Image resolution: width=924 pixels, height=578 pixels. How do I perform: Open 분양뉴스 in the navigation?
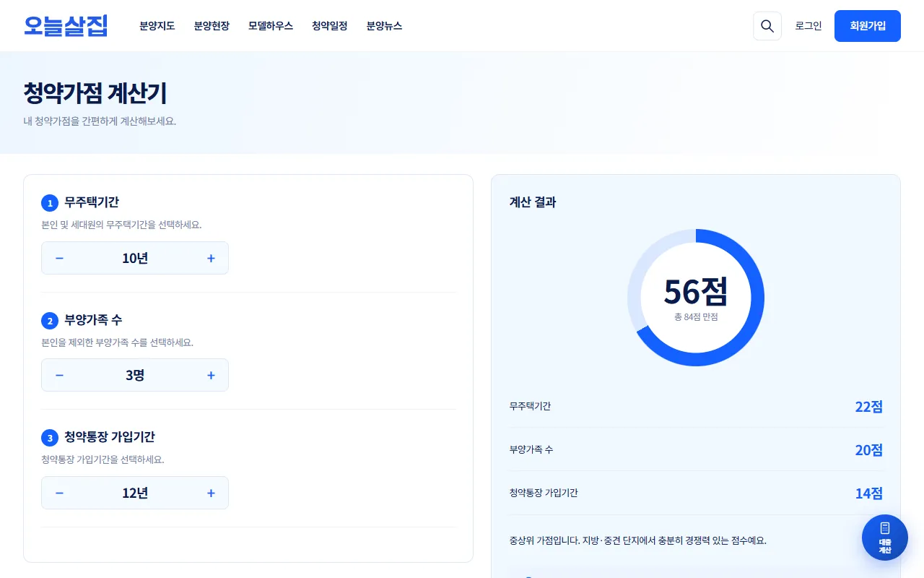[384, 26]
